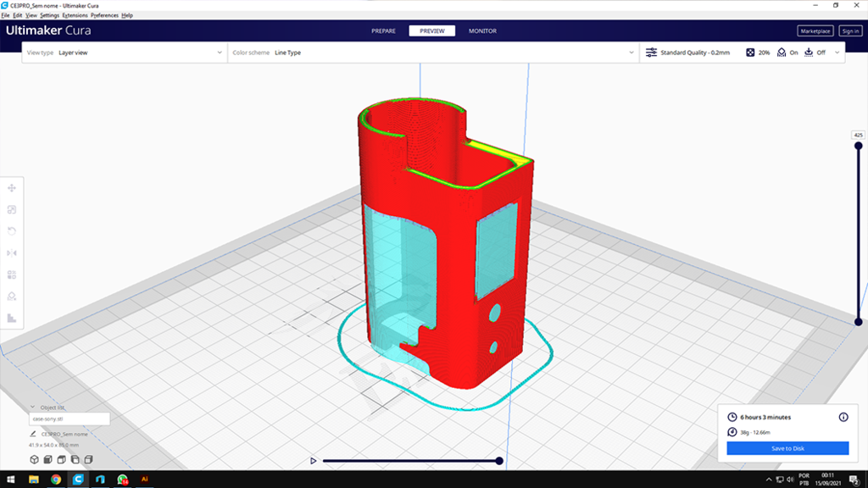Select the Rotate tool in left toolbar
This screenshot has width=868, height=488.
tap(12, 231)
